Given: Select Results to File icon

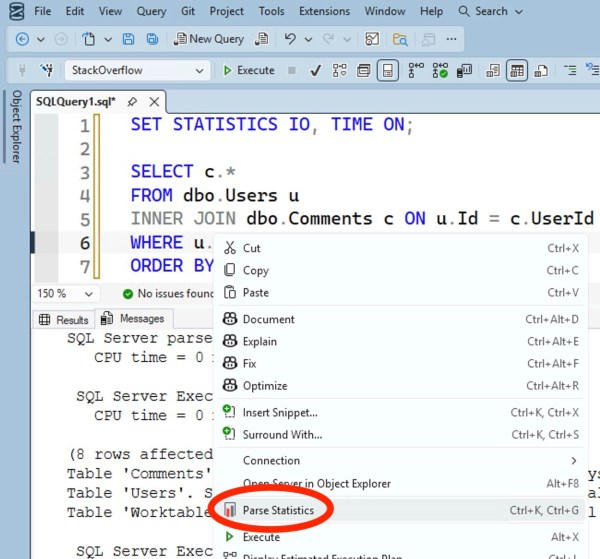Looking at the screenshot, I should pyautogui.click(x=541, y=70).
